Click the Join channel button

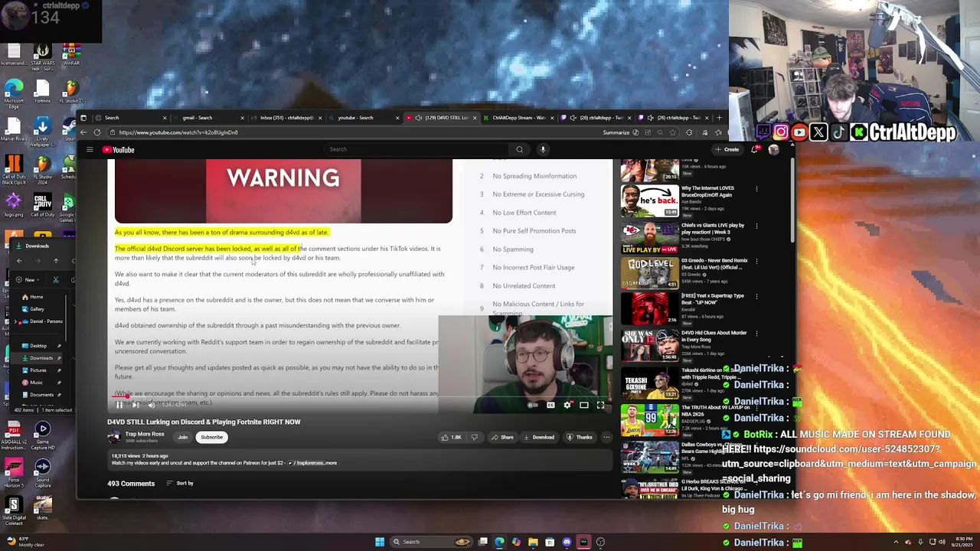coord(182,437)
